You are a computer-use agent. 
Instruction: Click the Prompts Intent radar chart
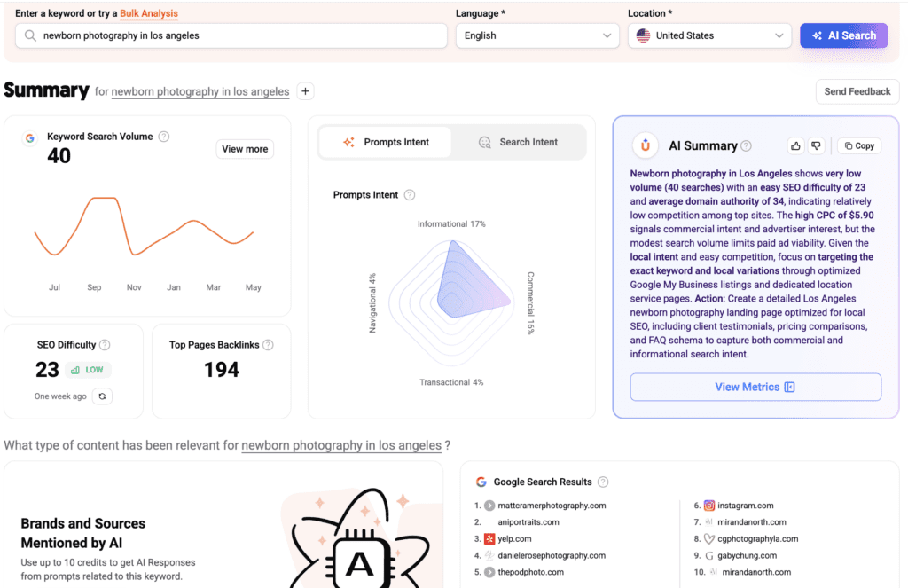[x=451, y=302]
